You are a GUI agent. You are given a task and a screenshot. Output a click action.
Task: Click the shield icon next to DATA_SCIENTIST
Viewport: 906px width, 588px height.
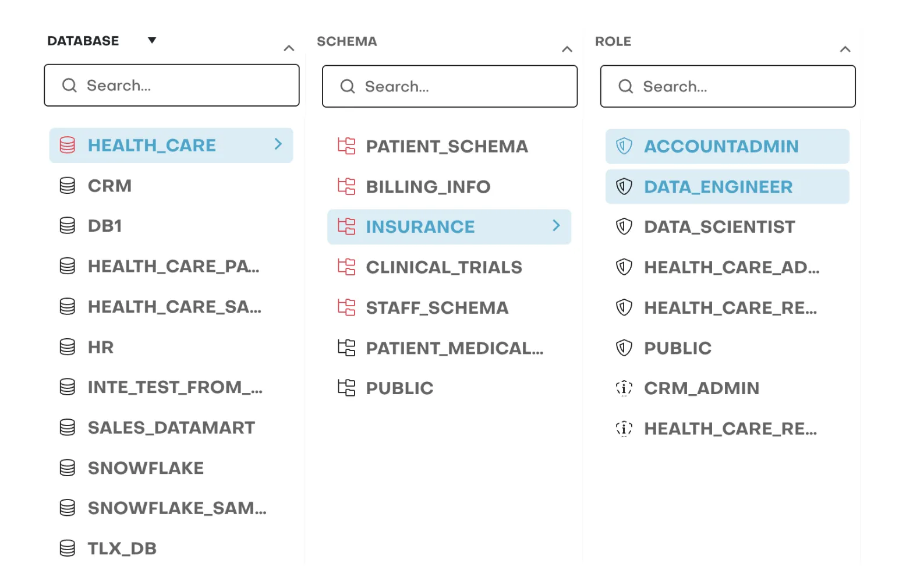(624, 226)
